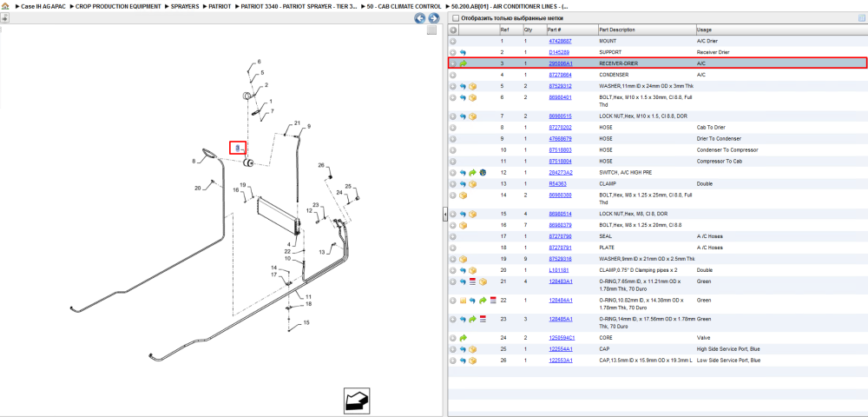Click the green arrow on row 12 SWITCH
The image size is (868, 417).
point(473,173)
